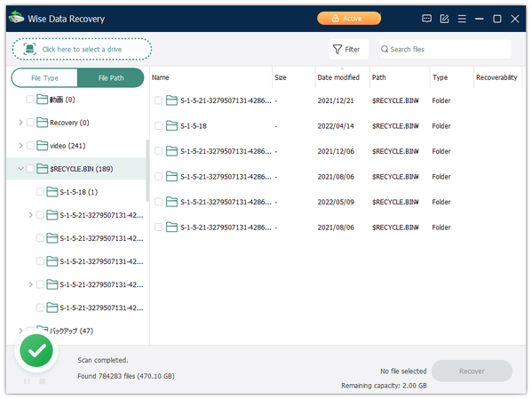Open the feedback chat icon in title bar
532x399 pixels.
(x=426, y=19)
